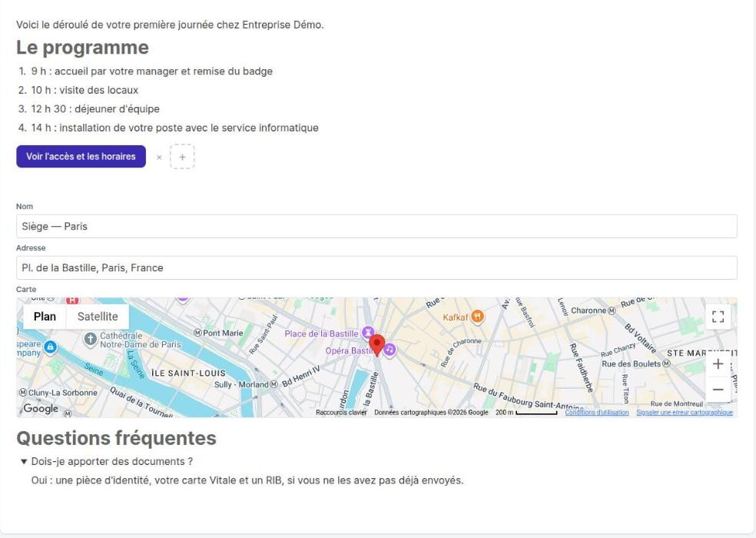Open the Google logo link on the map
The image size is (756, 538).
41,408
